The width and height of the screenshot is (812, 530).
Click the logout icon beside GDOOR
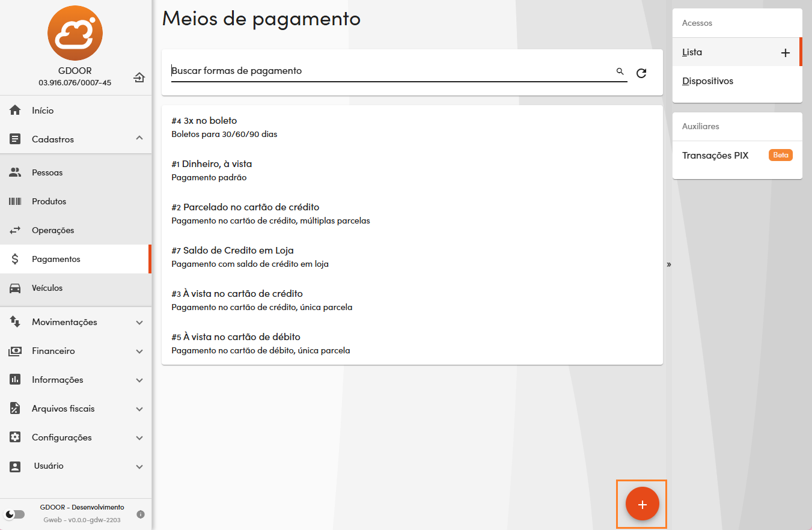coord(139,77)
